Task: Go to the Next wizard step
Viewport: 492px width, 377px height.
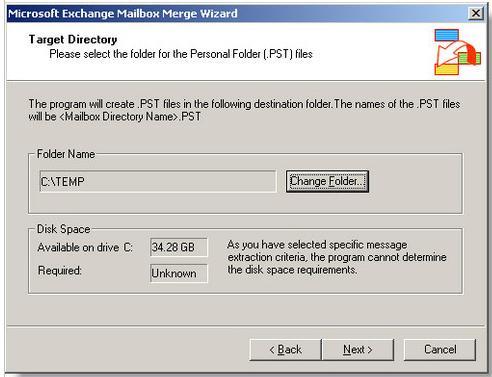Action: [x=358, y=350]
